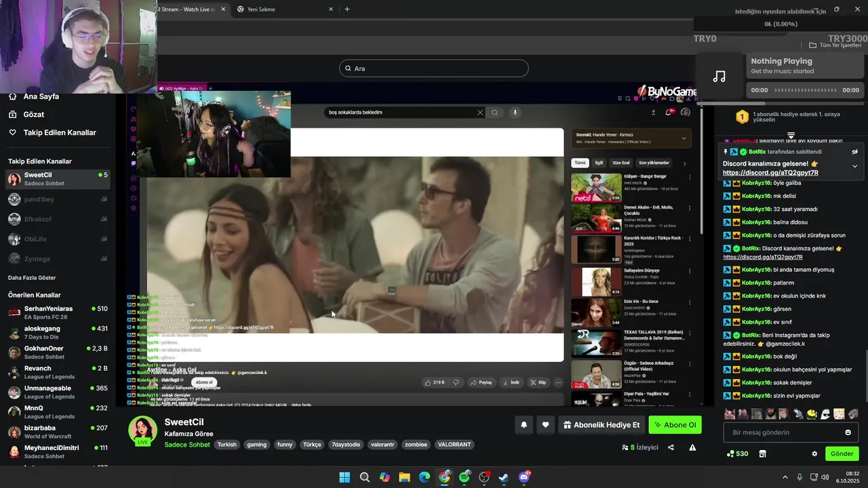Collapse the gift leaderboard panel handle
This screenshot has height=488, width=868.
(x=791, y=136)
